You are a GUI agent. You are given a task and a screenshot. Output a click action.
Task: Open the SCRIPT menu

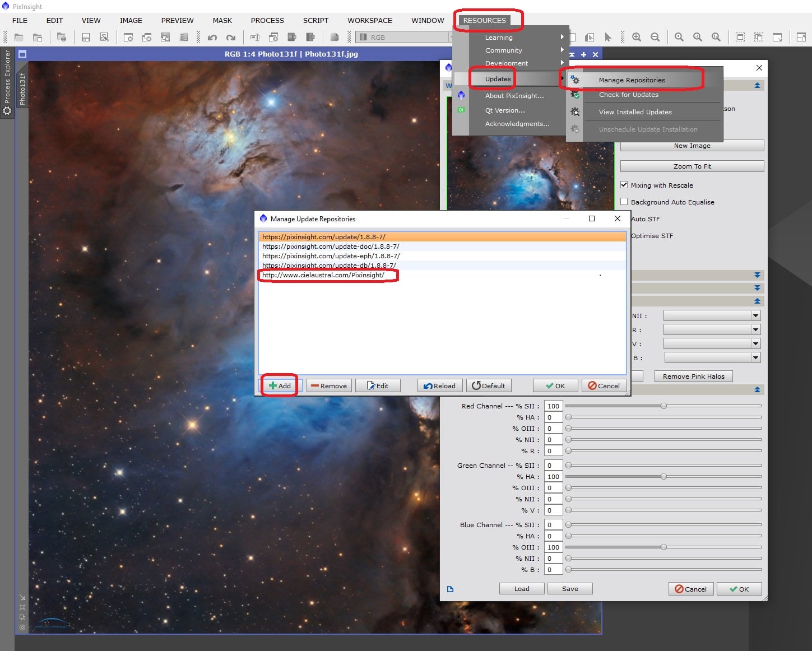click(x=315, y=20)
